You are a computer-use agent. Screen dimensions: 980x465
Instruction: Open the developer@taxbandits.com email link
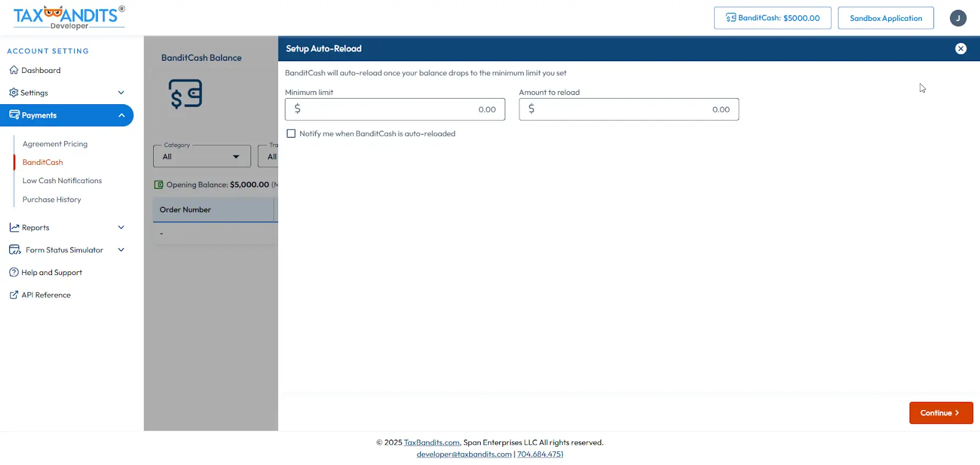464,455
